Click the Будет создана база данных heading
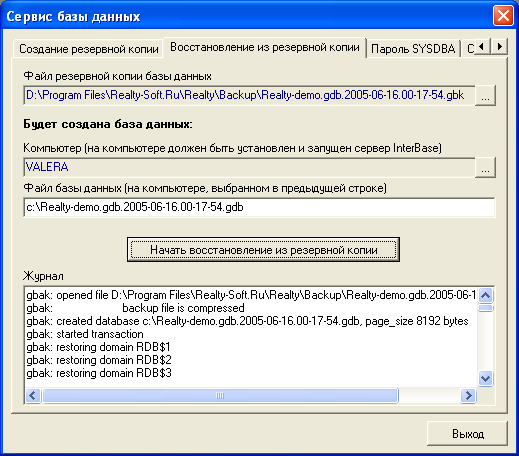 108,124
